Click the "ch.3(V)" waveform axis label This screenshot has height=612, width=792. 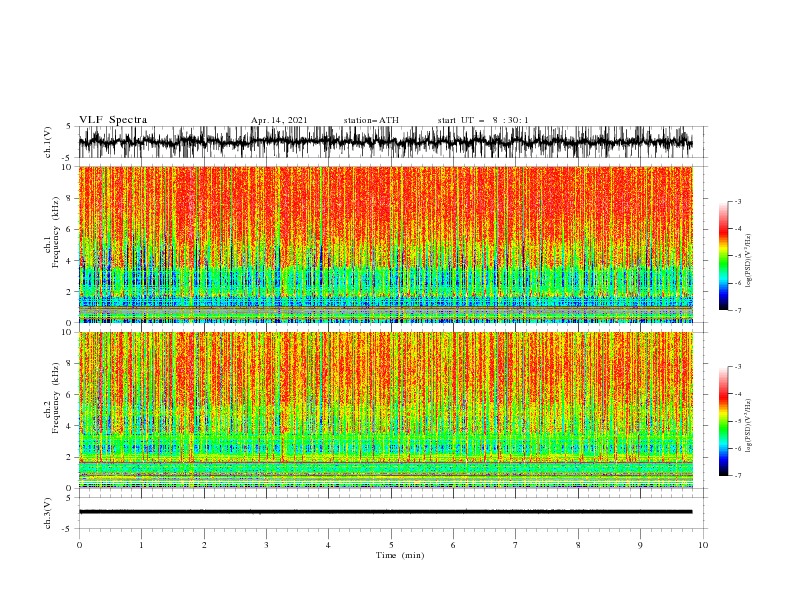48,513
